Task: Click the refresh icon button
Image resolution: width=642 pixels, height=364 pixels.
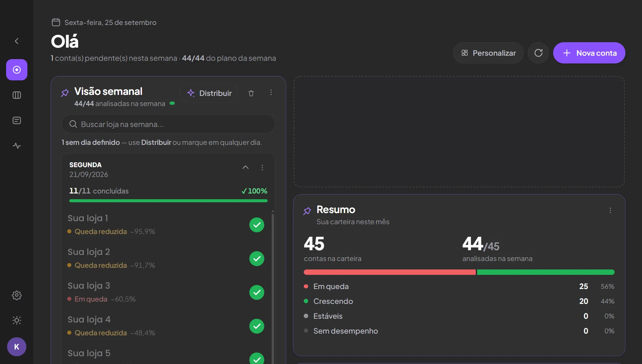Action: pos(538,53)
